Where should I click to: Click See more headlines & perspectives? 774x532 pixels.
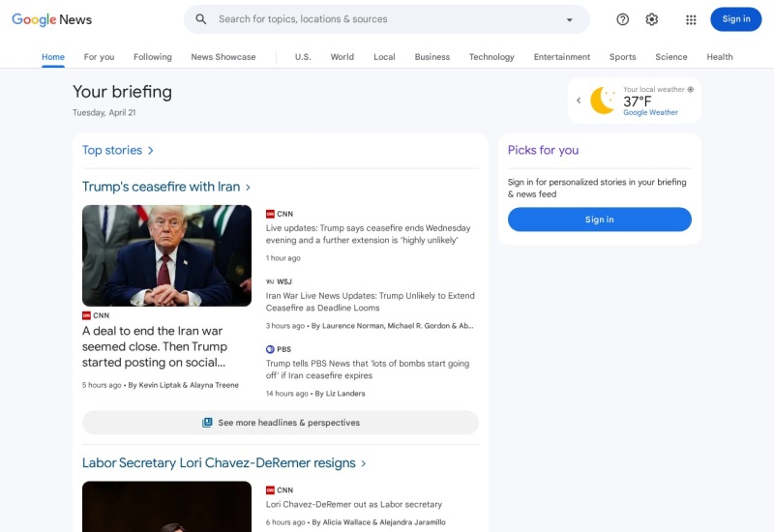pos(280,423)
